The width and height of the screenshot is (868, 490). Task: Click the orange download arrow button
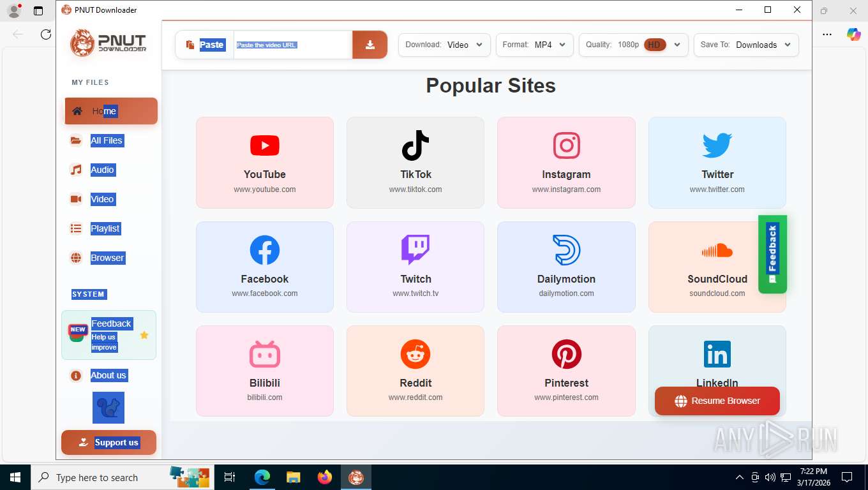pyautogui.click(x=370, y=45)
